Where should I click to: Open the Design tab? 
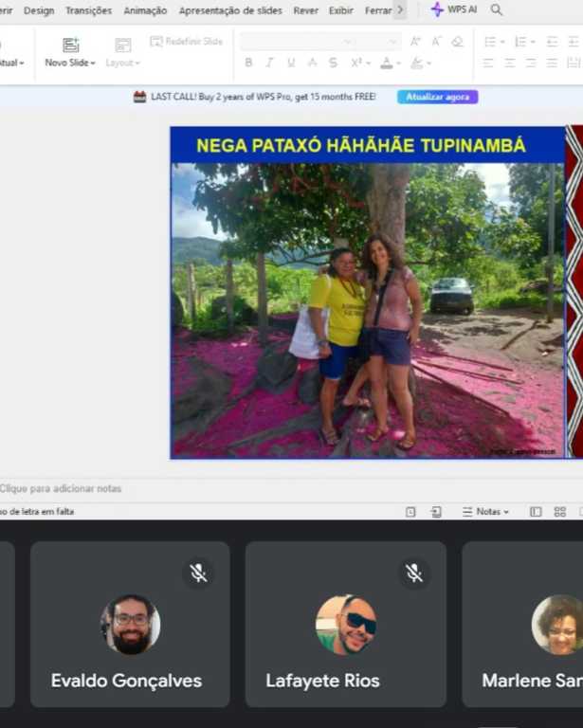(39, 10)
